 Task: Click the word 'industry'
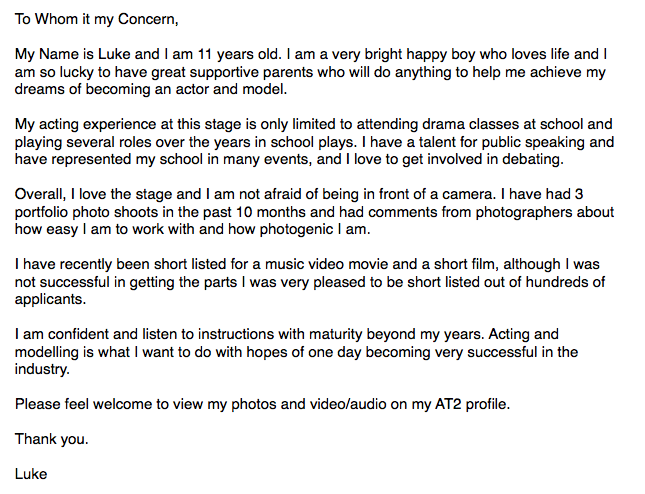coord(40,369)
